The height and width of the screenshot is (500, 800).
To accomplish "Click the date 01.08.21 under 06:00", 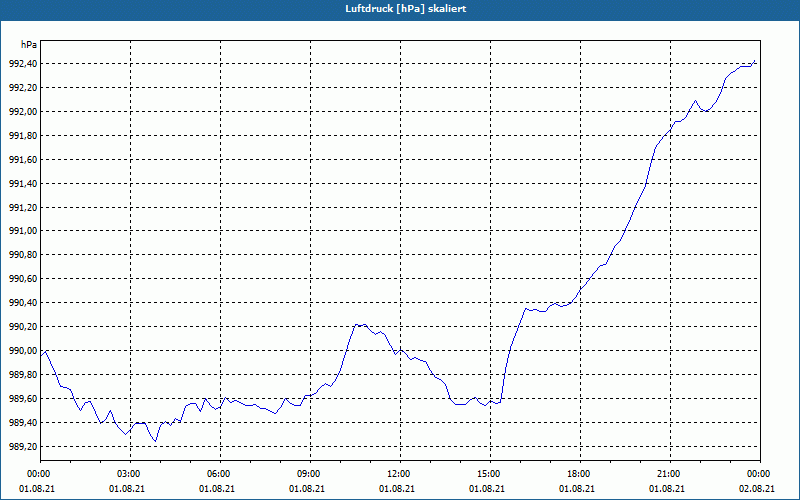I will (216, 489).
